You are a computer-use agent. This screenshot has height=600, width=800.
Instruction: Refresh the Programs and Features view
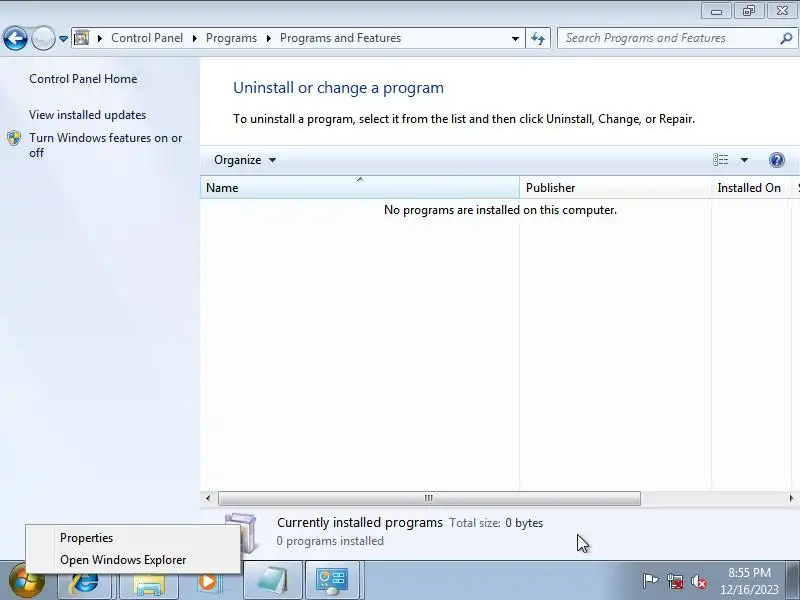(x=538, y=38)
